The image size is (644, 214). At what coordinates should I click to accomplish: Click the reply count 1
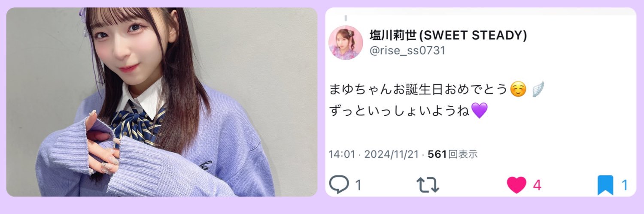click(358, 185)
